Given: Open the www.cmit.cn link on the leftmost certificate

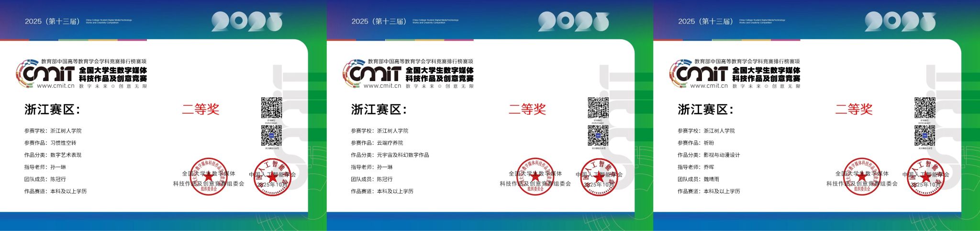Looking at the screenshot, I should 56,86.
